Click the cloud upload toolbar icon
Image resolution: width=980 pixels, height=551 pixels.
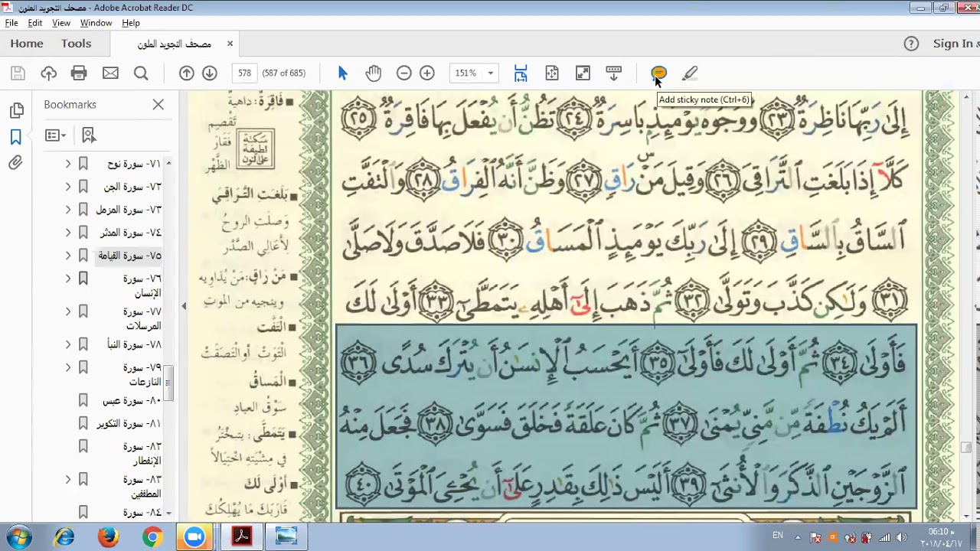click(x=48, y=73)
